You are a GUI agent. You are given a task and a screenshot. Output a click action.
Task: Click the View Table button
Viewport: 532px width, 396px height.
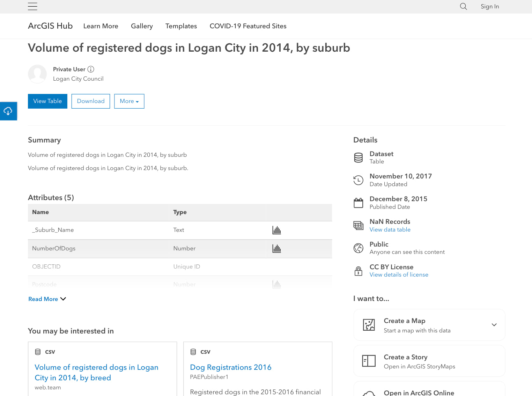[x=47, y=101]
